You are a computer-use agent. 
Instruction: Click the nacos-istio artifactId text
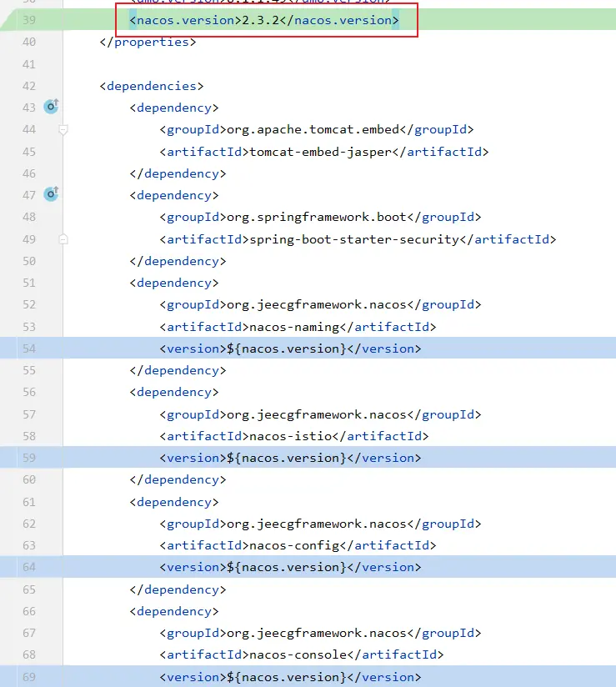click(x=291, y=435)
